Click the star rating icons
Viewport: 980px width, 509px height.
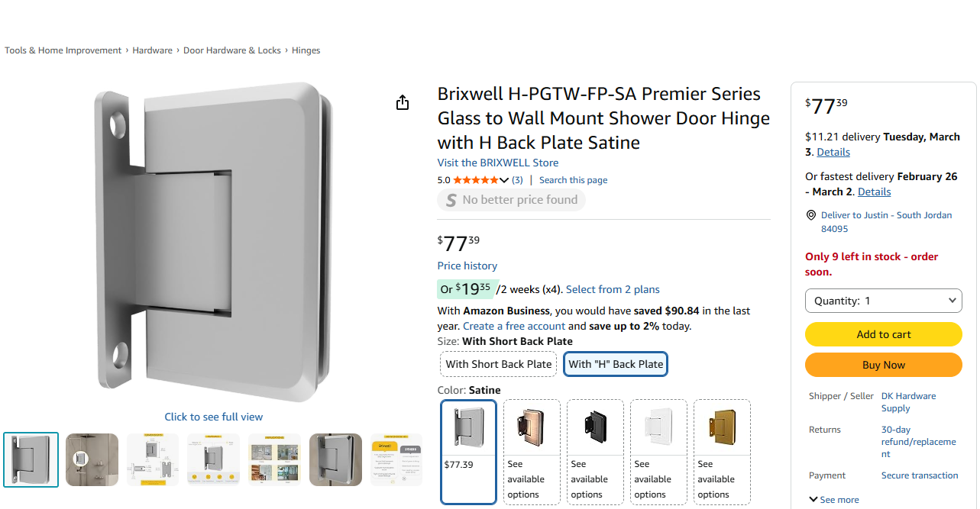[475, 180]
